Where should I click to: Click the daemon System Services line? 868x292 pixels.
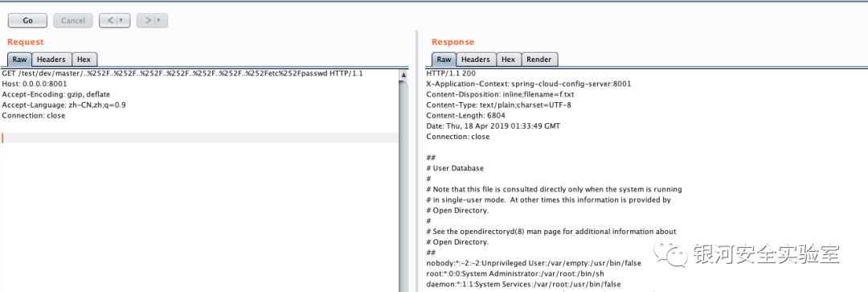pos(524,284)
